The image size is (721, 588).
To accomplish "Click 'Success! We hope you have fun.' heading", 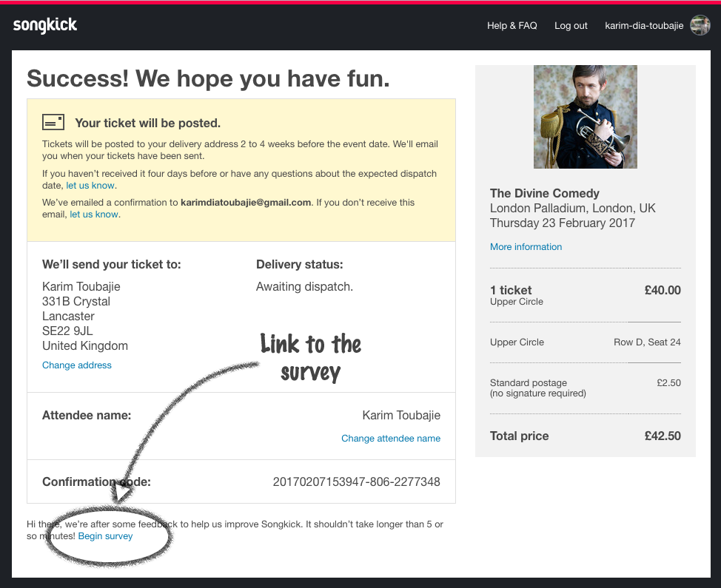I will point(208,78).
